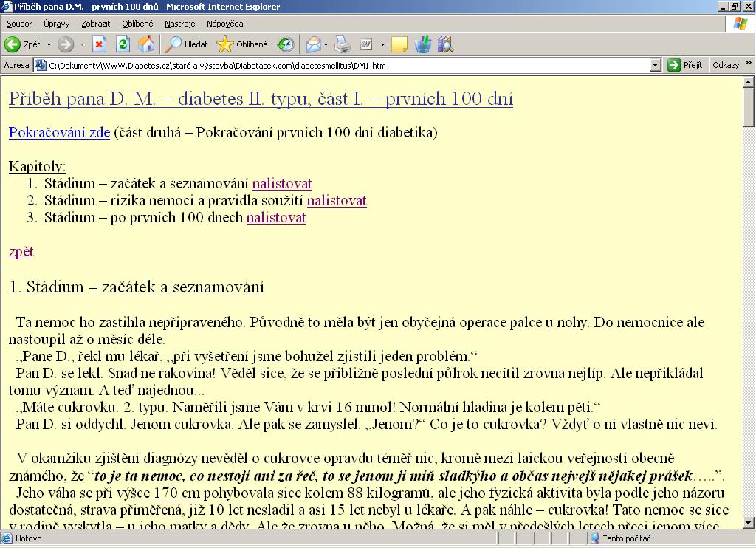Image resolution: width=756 pixels, height=548 pixels.
Task: Open the Nástroje menu
Action: [x=179, y=24]
